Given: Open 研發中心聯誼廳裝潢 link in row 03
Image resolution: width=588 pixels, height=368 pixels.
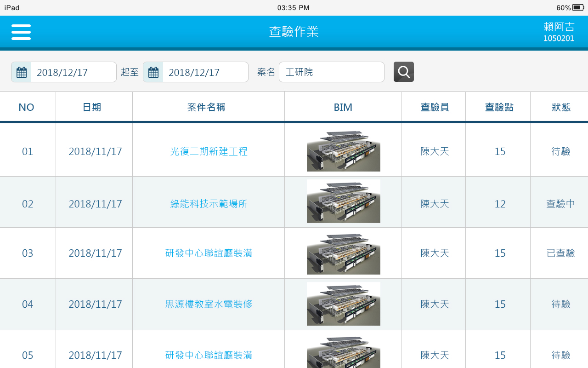Looking at the screenshot, I should (209, 253).
